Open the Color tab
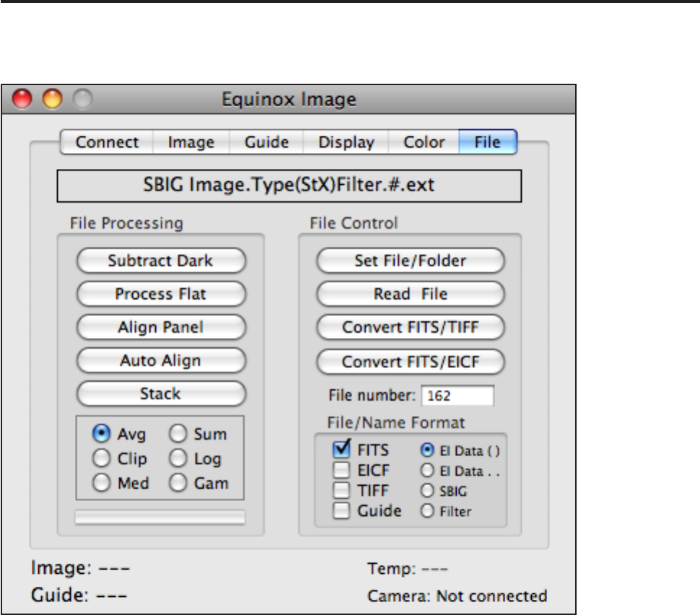The image size is (700, 615). click(424, 142)
